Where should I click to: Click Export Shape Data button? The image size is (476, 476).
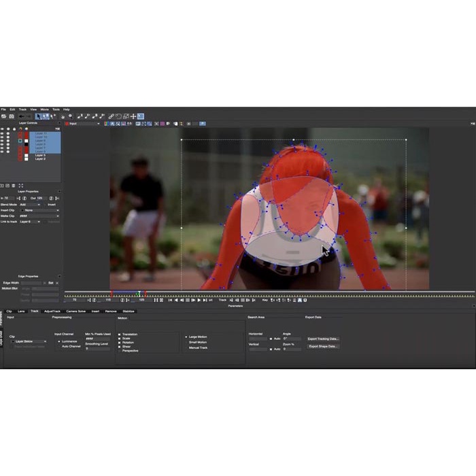click(323, 346)
